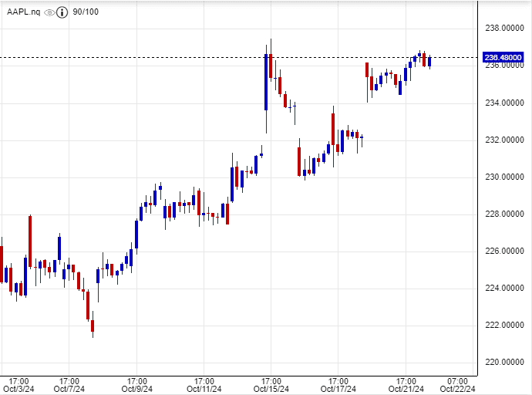Click the 224.00000 price axis label
This screenshot has width=532, height=395.
[x=502, y=288]
